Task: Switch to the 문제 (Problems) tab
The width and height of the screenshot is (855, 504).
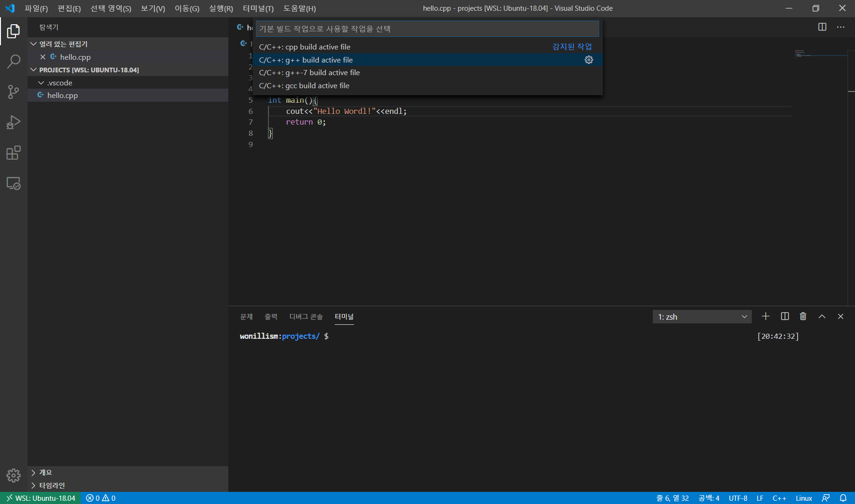Action: (x=247, y=316)
